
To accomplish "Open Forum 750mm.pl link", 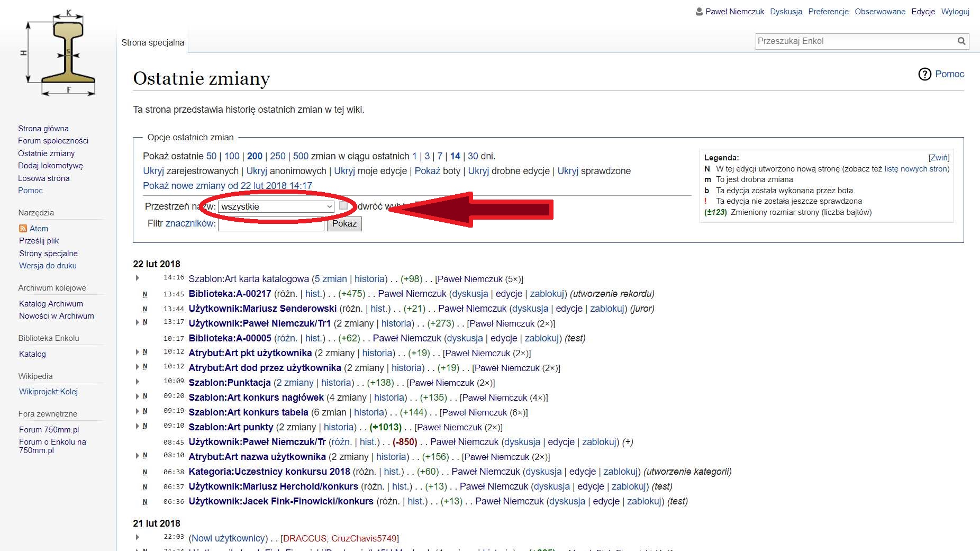I will coord(49,430).
